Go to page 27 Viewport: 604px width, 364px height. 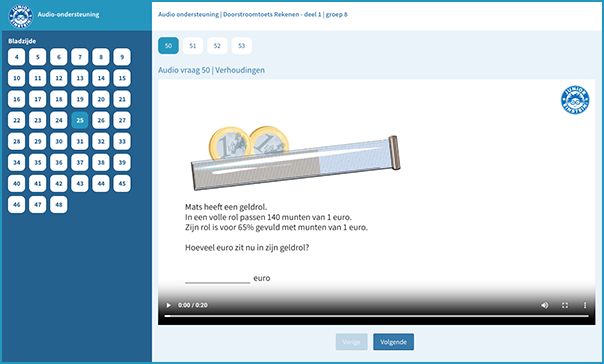click(x=122, y=120)
